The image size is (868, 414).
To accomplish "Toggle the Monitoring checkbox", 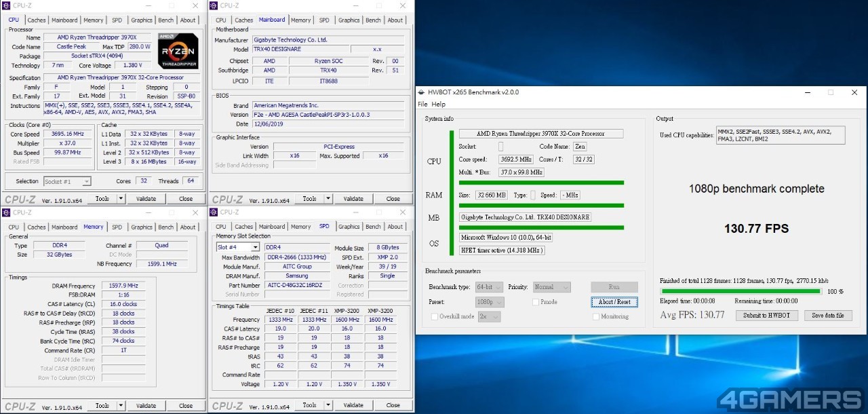I will [595, 316].
